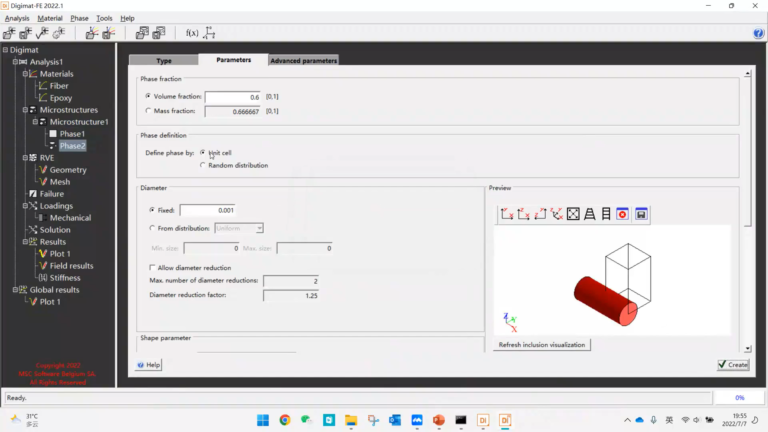Click the Windows Start button
Screen dimensions: 768x432
click(x=263, y=420)
